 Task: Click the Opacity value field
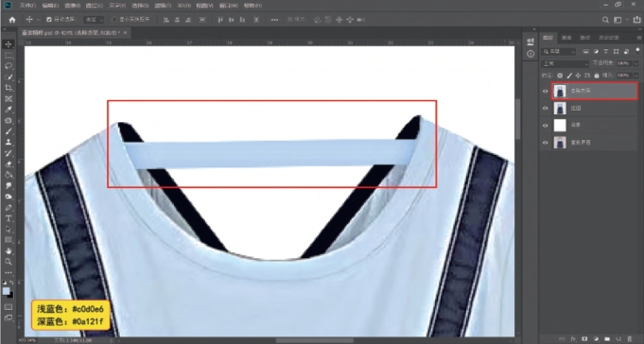(x=624, y=63)
